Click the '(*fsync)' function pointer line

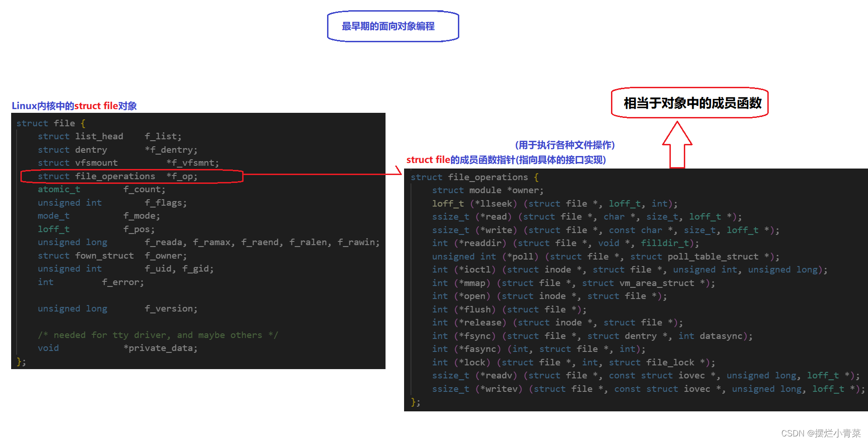pyautogui.click(x=592, y=336)
